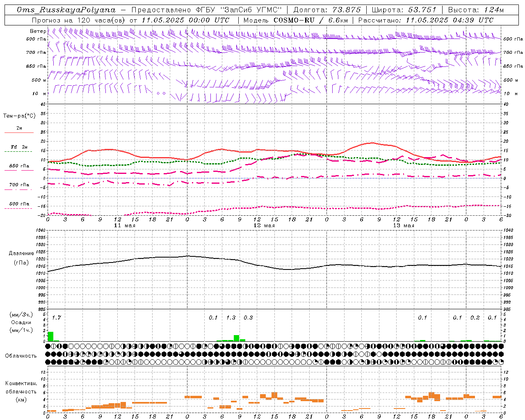Click the Давление pressure panel label
Image resolution: width=525 pixels, height=420 pixels.
(21, 253)
